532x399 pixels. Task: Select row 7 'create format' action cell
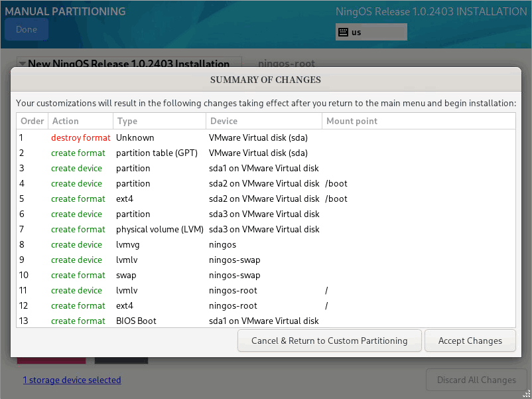(78, 229)
